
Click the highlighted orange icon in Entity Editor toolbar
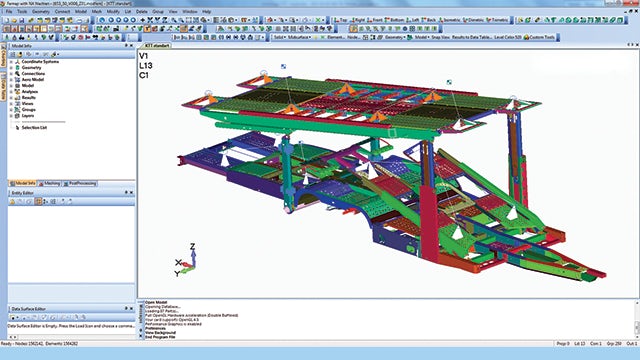coord(38,201)
